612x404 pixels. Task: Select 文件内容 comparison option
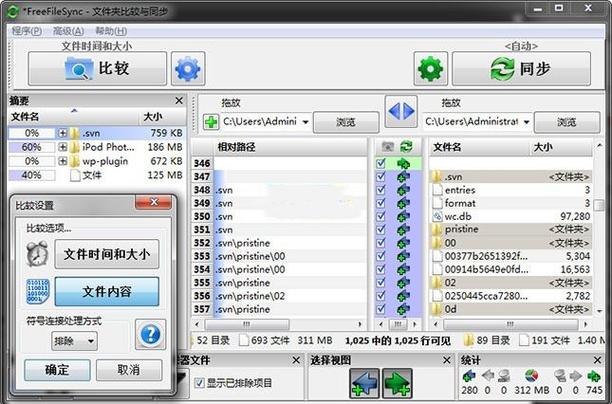[x=107, y=291]
